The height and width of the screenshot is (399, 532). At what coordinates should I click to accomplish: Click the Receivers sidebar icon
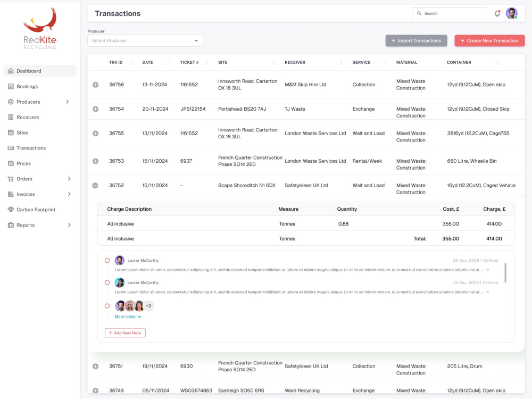[11, 117]
